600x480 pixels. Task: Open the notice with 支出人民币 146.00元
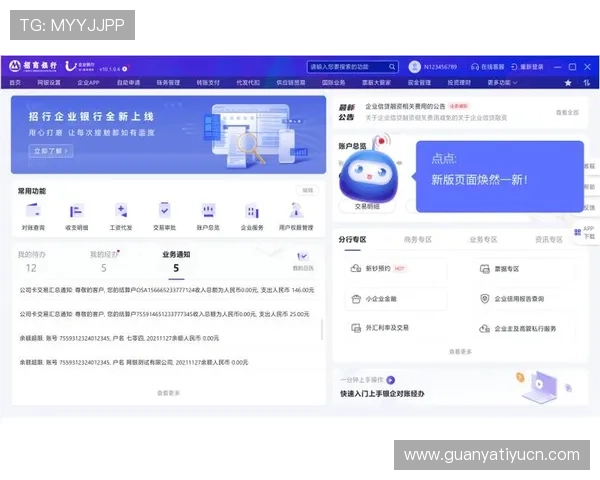167,290
